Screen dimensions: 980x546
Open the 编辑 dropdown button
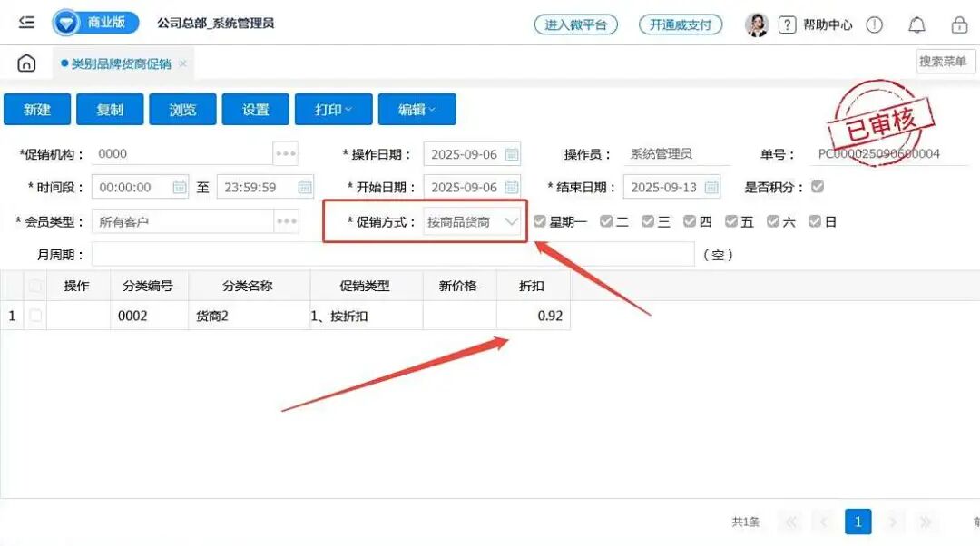point(416,110)
